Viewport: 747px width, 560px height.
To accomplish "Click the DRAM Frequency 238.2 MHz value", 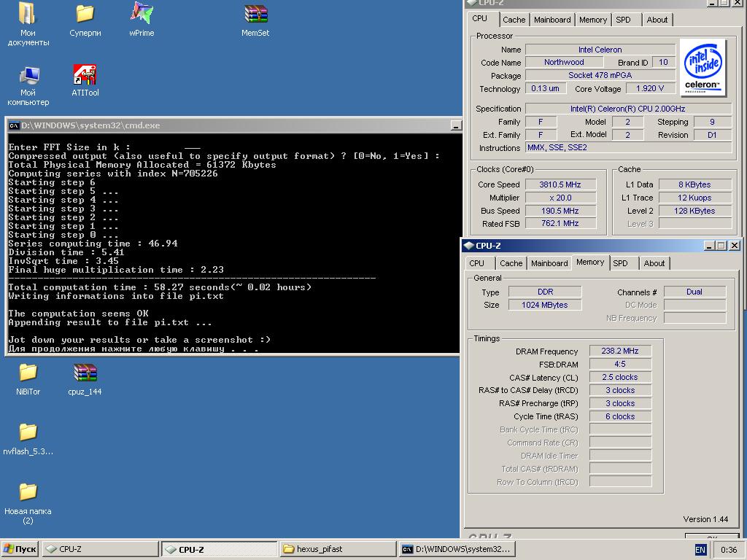I will pyautogui.click(x=620, y=351).
